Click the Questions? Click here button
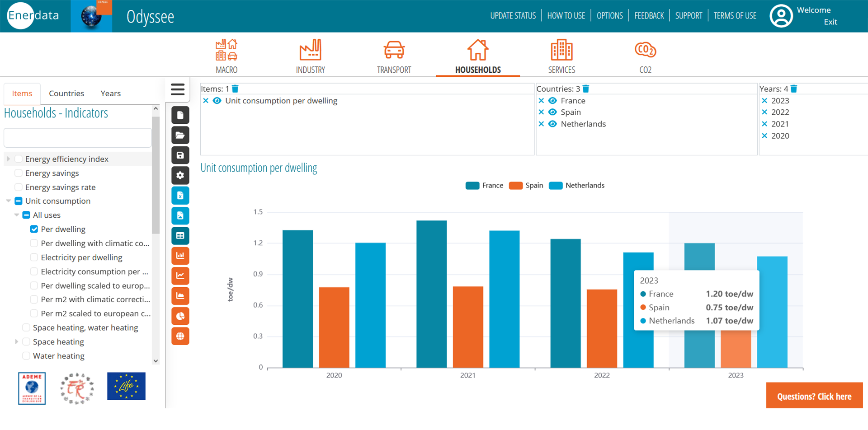This screenshot has height=430, width=868. click(x=814, y=396)
